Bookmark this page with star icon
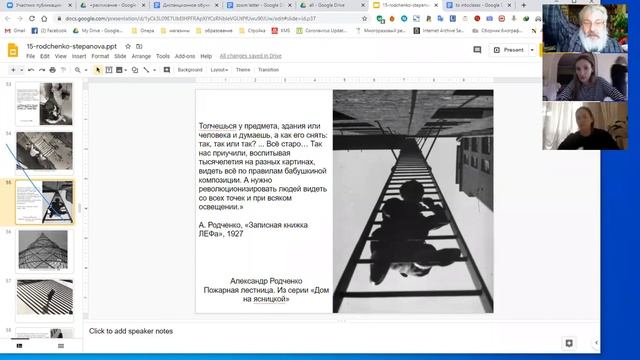Image resolution: width=640 pixels, height=360 pixels. point(364,19)
